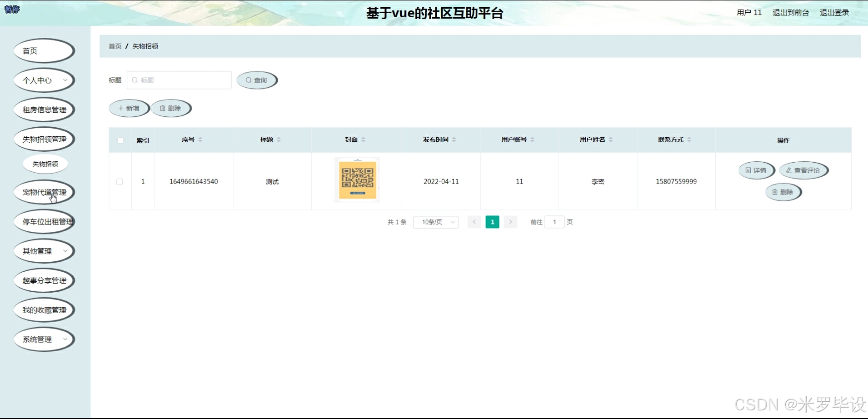Sort 标题 column using its sort arrows
The width and height of the screenshot is (868, 419).
pyautogui.click(x=279, y=140)
